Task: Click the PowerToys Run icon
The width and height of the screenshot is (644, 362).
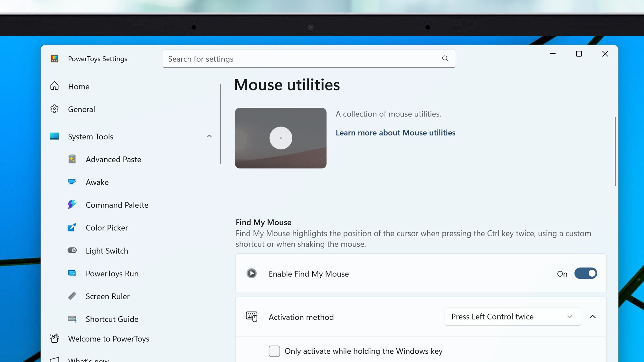Action: (x=72, y=273)
